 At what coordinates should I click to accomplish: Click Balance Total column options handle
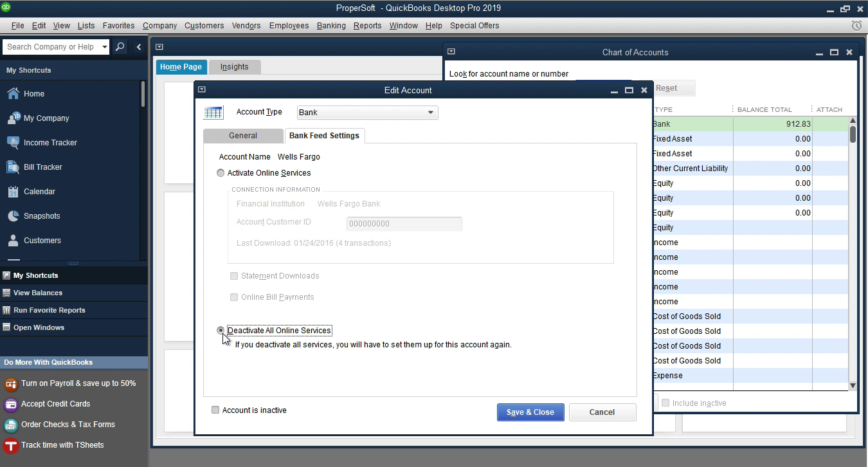point(732,109)
